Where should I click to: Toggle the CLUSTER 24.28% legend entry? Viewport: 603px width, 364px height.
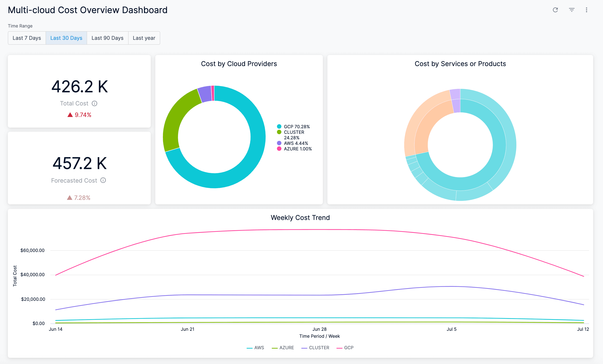tap(291, 135)
